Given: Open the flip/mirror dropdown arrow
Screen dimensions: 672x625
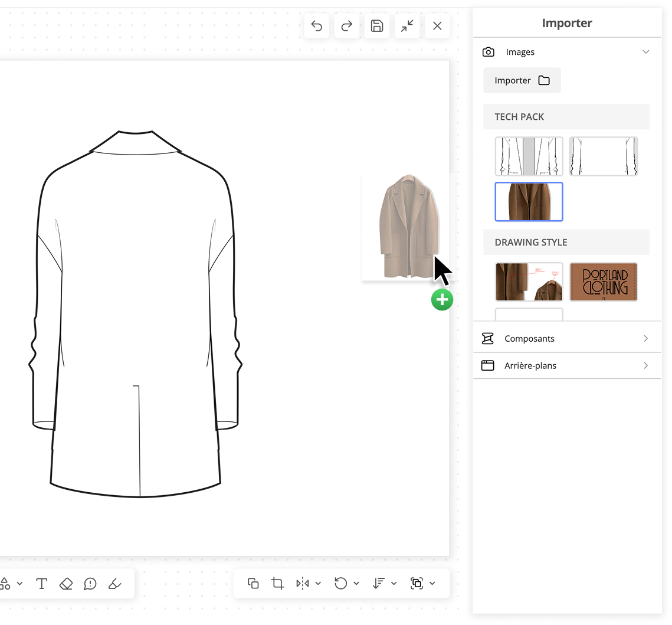Looking at the screenshot, I should pos(318,583).
